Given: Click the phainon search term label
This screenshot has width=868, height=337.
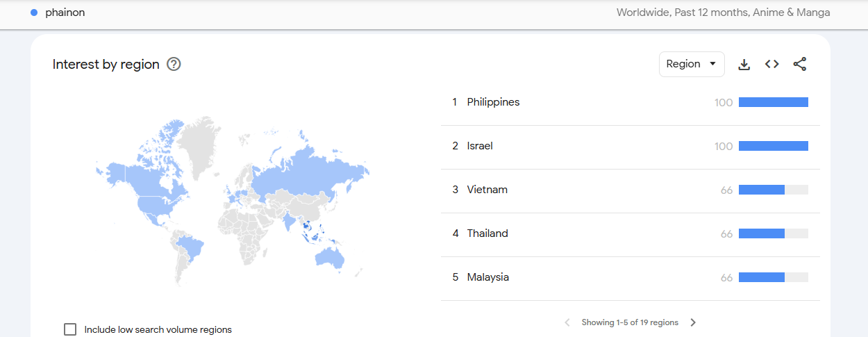Looking at the screenshot, I should (x=65, y=13).
